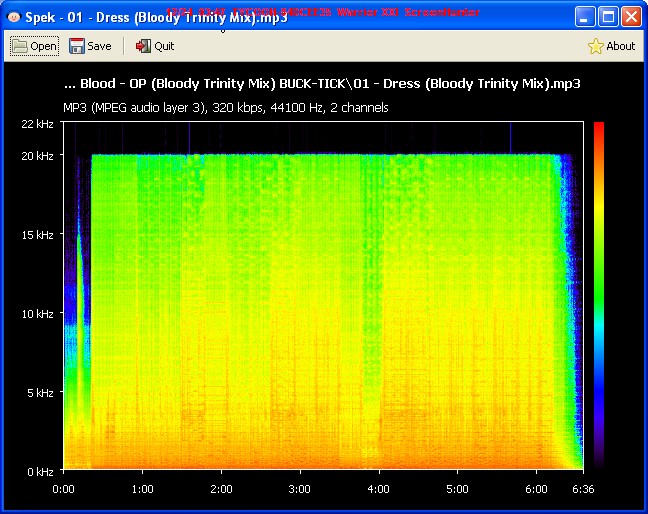Image resolution: width=648 pixels, height=514 pixels.
Task: Maximize the Spek window
Action: coord(609,17)
